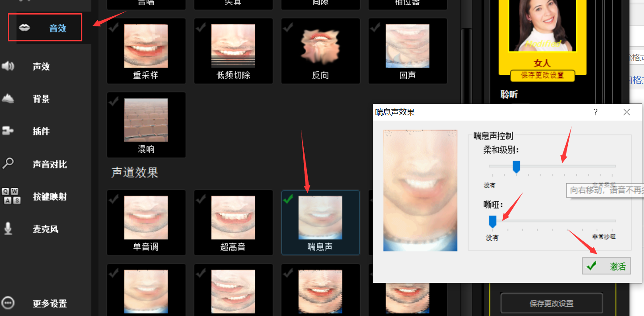Toggle the 超高音 checkmark
This screenshot has width=644, height=316.
click(x=201, y=199)
